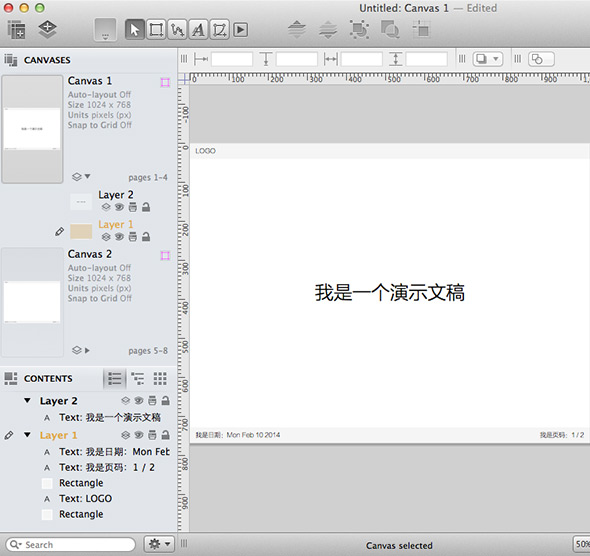This screenshot has width=590, height=556.
Task: Collapse Layer 2 in Contents panel
Action: [27, 400]
